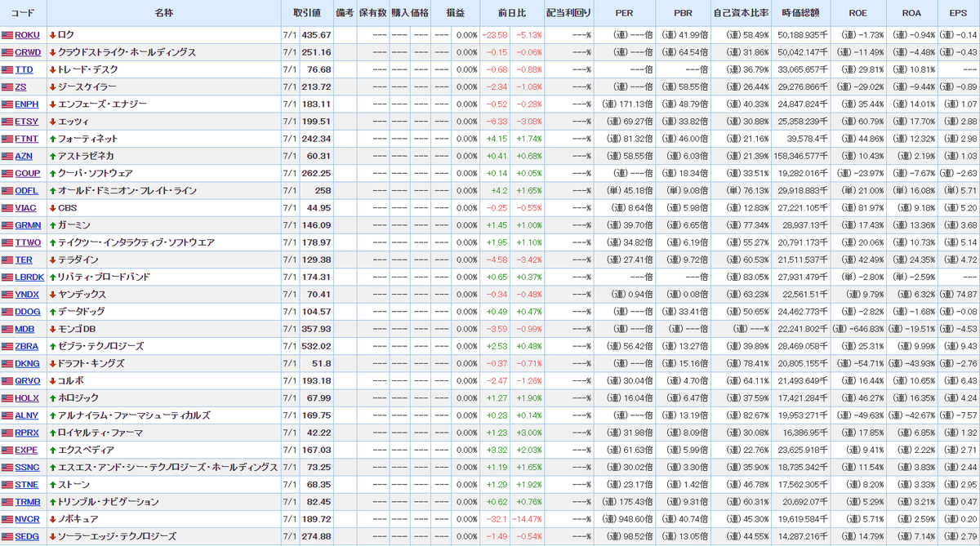Open the RPRX ticker link
980x546 pixels.
27,433
